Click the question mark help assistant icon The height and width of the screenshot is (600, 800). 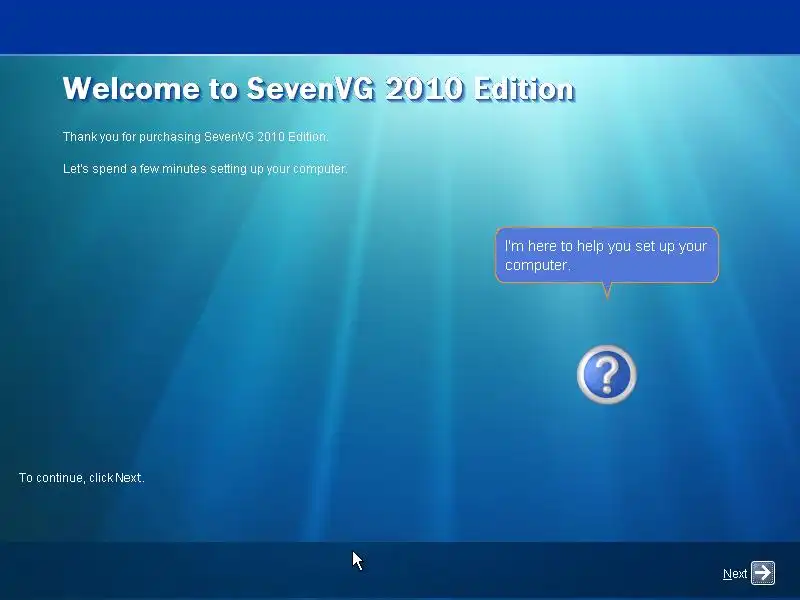coord(607,374)
